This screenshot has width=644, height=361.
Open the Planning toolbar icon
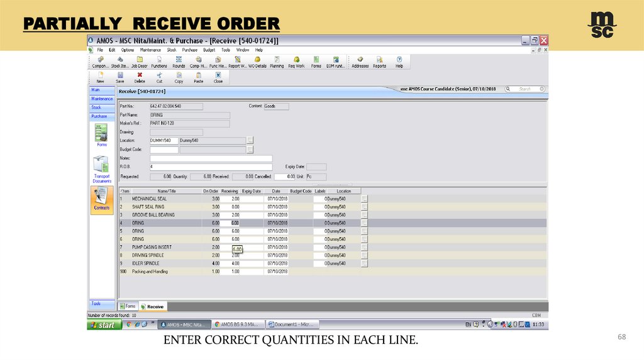[x=277, y=62]
